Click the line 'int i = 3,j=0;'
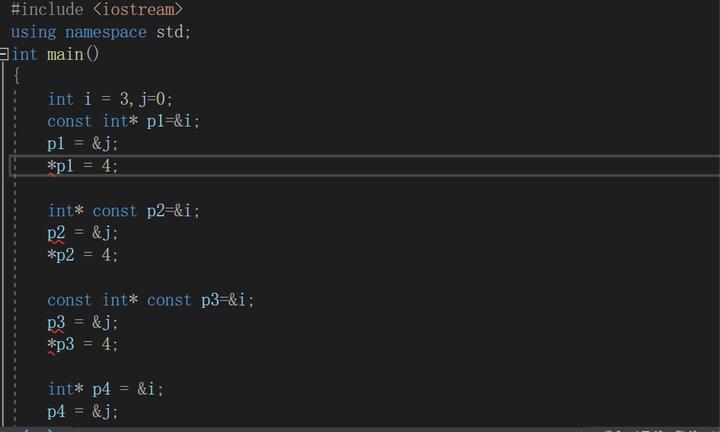 click(110, 99)
